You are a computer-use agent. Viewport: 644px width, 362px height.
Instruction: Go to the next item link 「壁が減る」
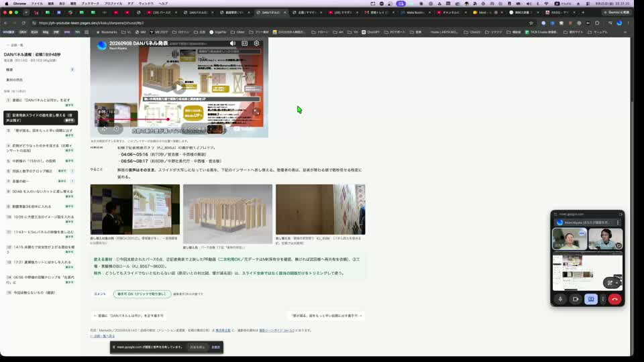point(327,316)
